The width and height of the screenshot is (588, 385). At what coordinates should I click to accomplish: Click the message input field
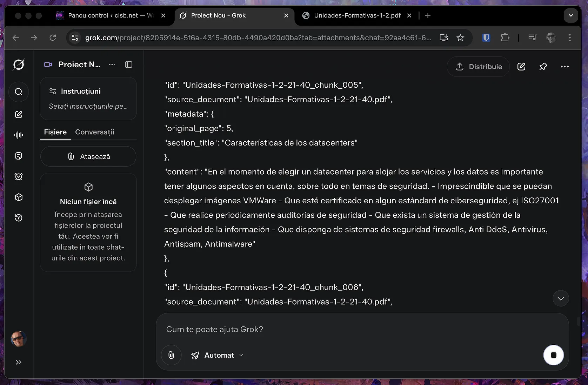coord(362,329)
